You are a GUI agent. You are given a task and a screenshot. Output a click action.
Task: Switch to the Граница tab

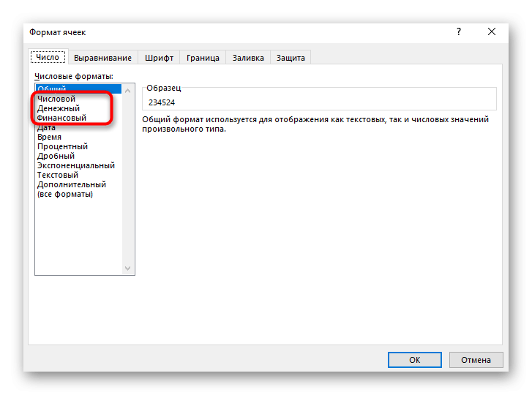203,58
